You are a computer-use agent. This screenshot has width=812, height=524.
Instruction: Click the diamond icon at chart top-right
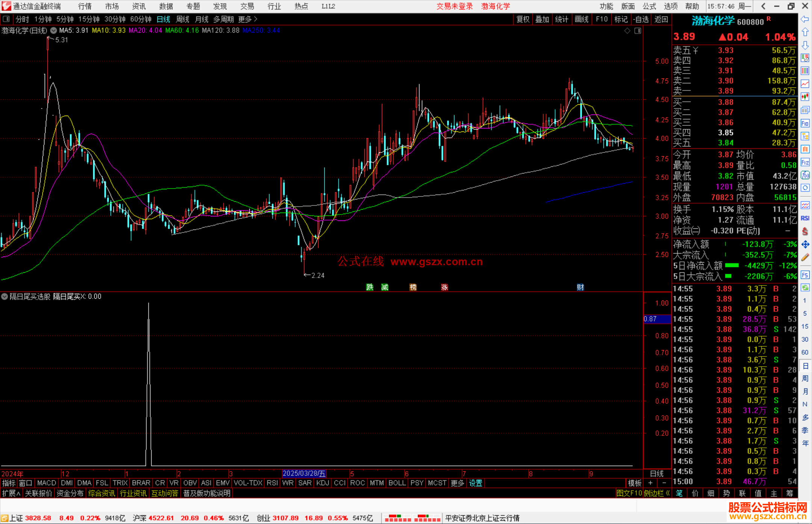tap(627, 31)
